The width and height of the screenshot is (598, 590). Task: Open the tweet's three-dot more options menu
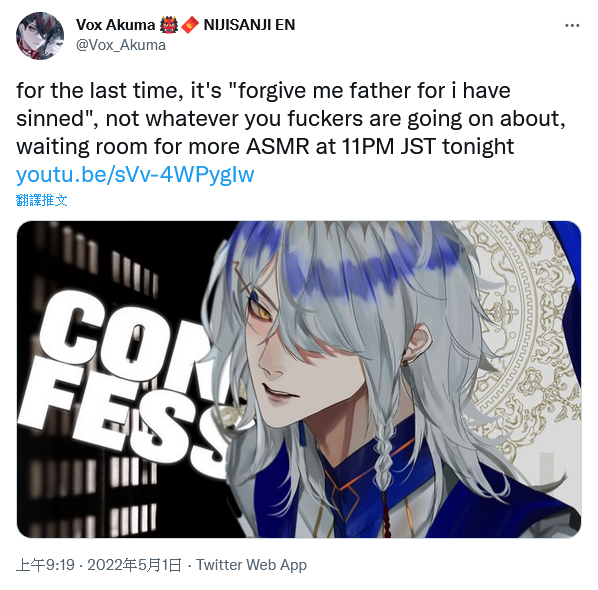tap(572, 26)
